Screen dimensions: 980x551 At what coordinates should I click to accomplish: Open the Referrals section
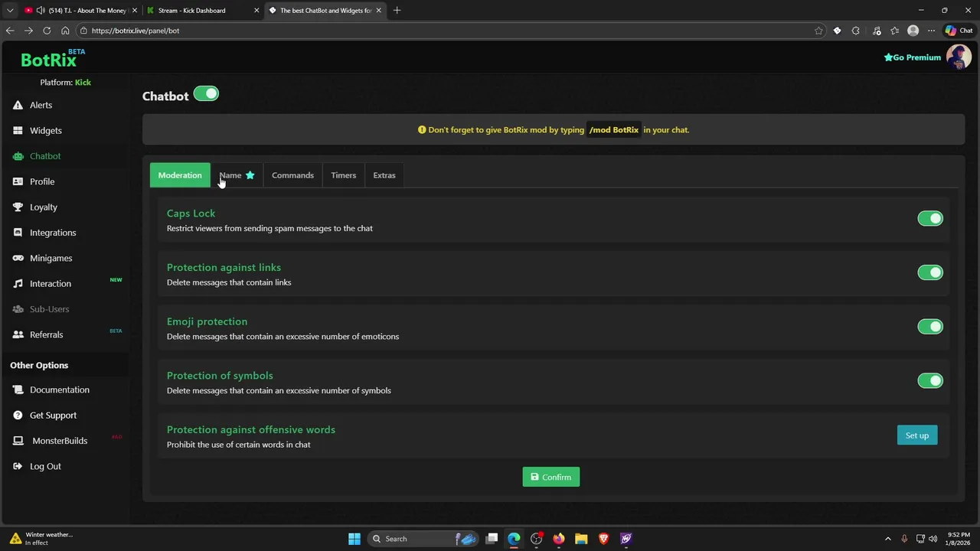(x=46, y=334)
